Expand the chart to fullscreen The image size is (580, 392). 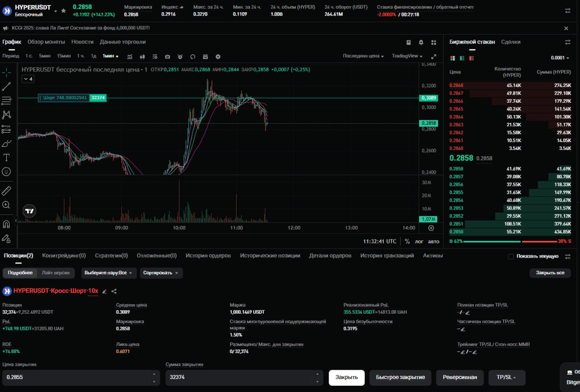point(434,57)
